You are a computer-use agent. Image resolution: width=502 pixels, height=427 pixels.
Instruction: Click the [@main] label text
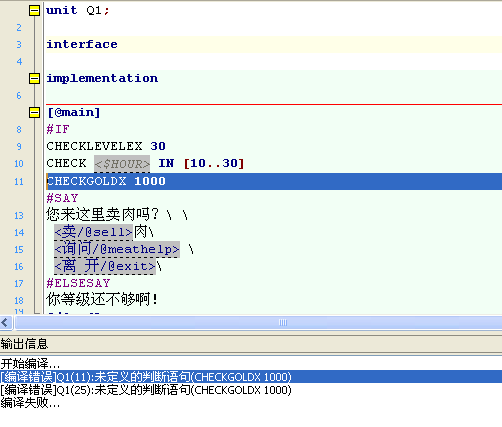click(74, 112)
